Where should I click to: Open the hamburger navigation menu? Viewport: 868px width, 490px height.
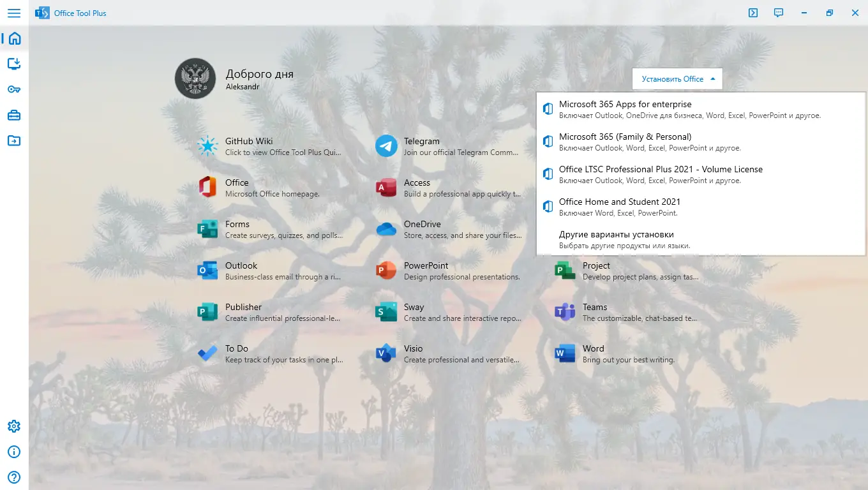pyautogui.click(x=14, y=13)
